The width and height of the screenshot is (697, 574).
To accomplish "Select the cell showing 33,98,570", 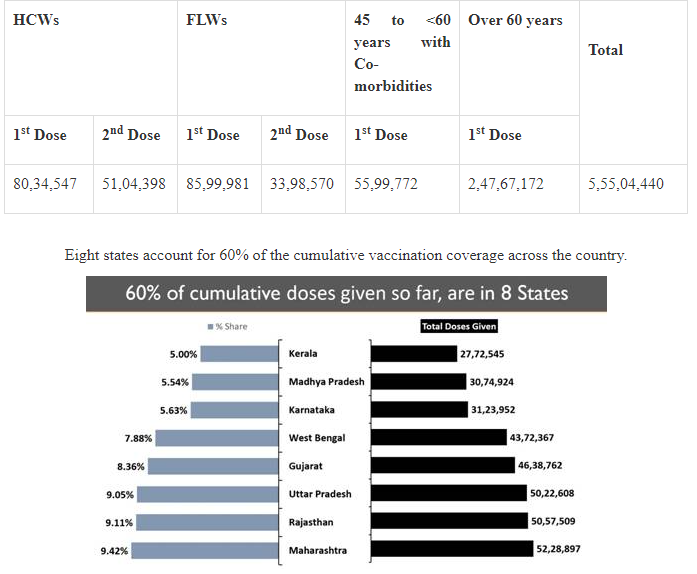I will point(302,184).
